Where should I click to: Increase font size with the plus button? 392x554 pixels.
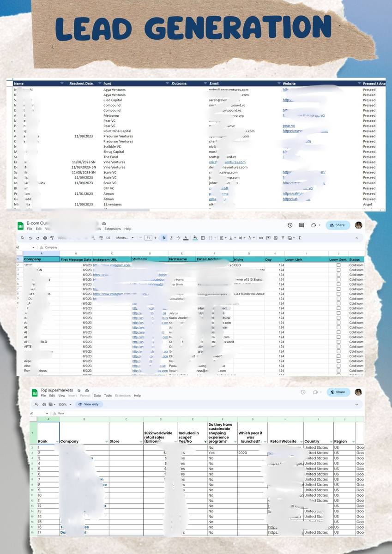156,238
